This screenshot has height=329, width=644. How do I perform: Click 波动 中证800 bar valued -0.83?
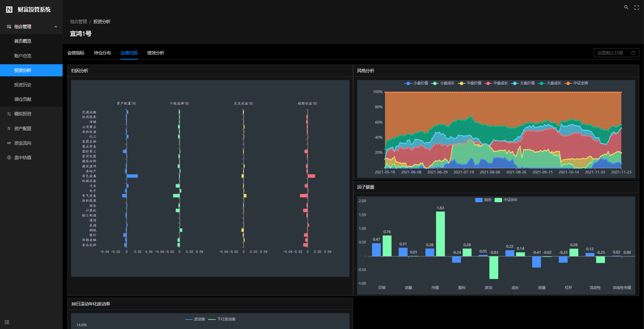click(x=494, y=268)
